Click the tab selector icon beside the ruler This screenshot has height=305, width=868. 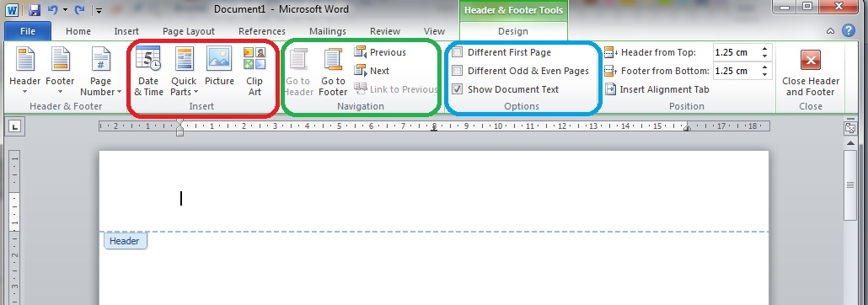[15, 127]
